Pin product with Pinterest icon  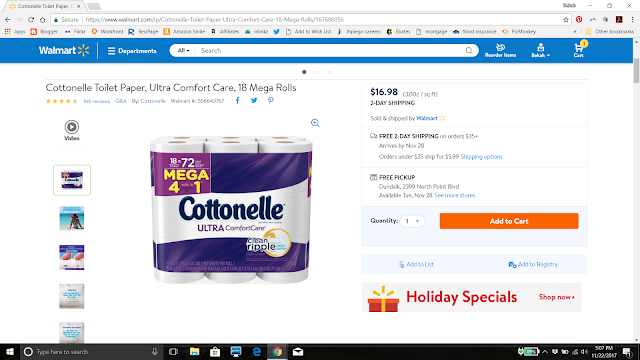point(271,100)
